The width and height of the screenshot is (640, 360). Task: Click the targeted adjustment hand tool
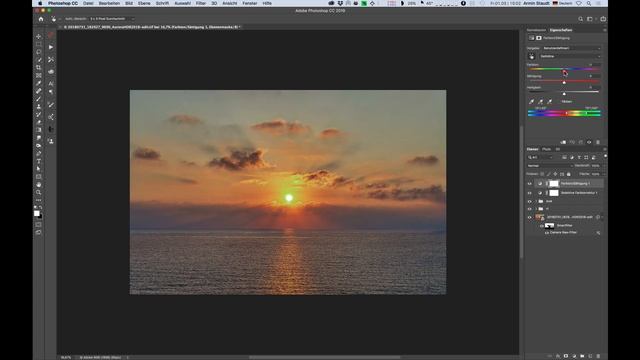[x=531, y=56]
